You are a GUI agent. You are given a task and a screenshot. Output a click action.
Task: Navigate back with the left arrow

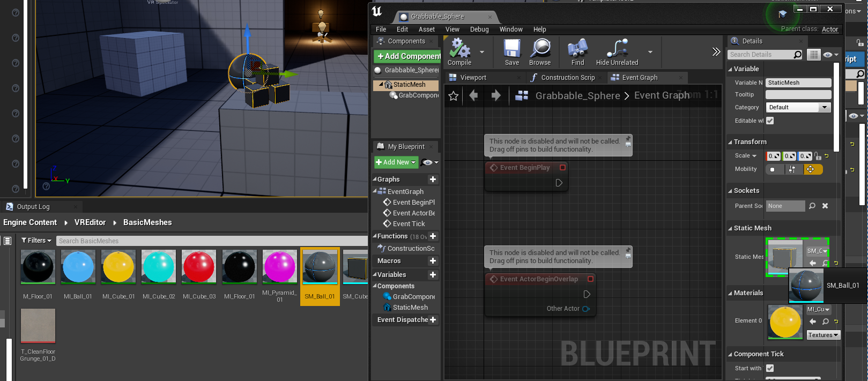point(473,95)
